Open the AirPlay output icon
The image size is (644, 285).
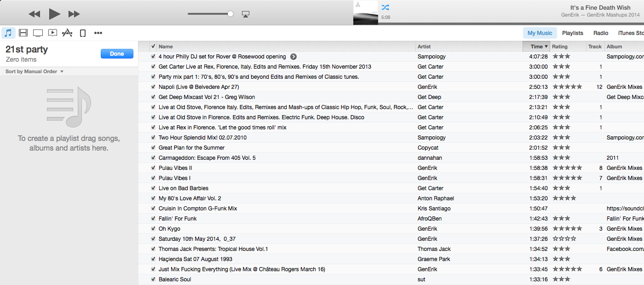pos(246,14)
